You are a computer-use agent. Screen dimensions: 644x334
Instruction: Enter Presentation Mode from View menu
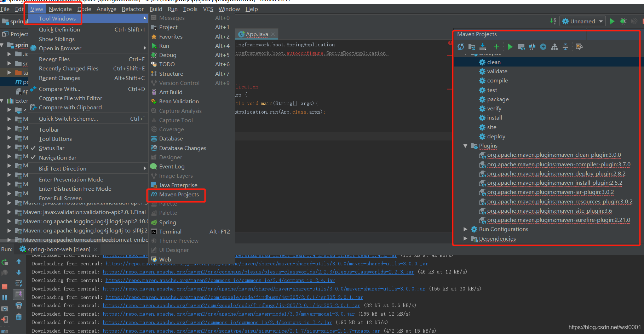88,179
